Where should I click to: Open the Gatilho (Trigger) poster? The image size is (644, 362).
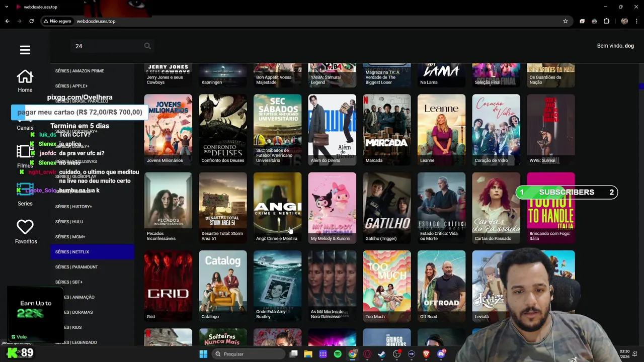[x=387, y=208]
